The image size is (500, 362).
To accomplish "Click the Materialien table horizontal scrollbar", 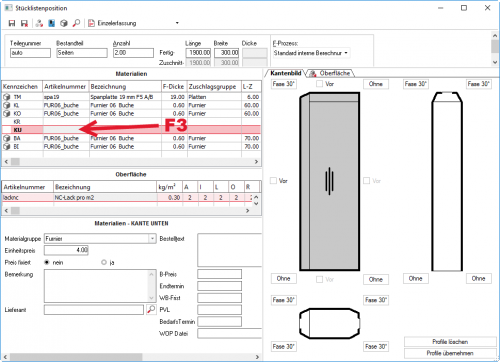I will [x=131, y=162].
